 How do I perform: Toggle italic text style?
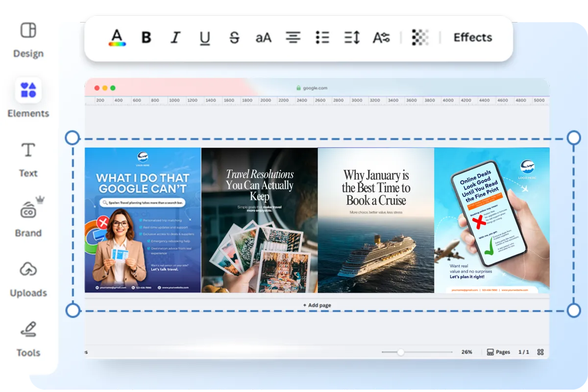(x=175, y=38)
